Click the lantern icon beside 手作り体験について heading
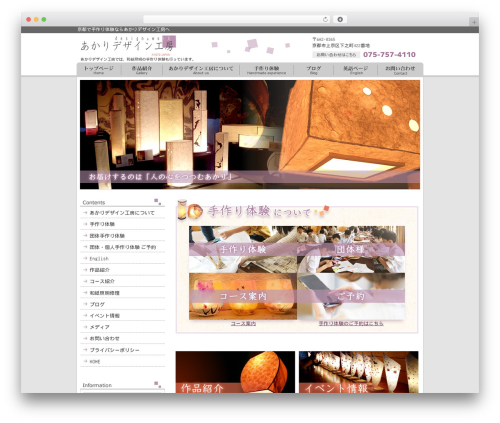The height and width of the screenshot is (423, 500). tap(190, 210)
